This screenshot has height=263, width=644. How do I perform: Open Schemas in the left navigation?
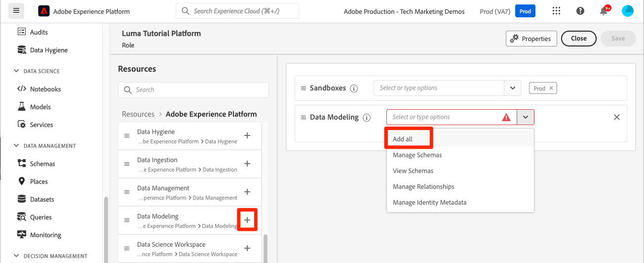(x=42, y=164)
